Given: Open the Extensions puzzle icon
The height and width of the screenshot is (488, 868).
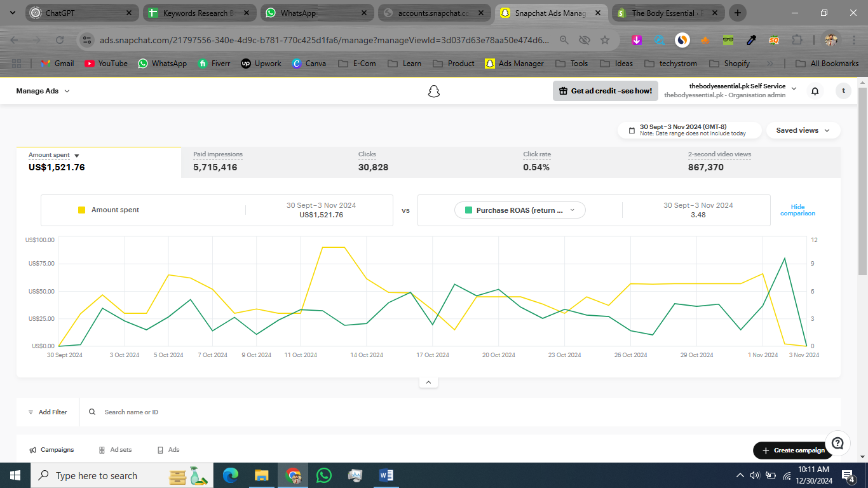Looking at the screenshot, I should point(797,40).
